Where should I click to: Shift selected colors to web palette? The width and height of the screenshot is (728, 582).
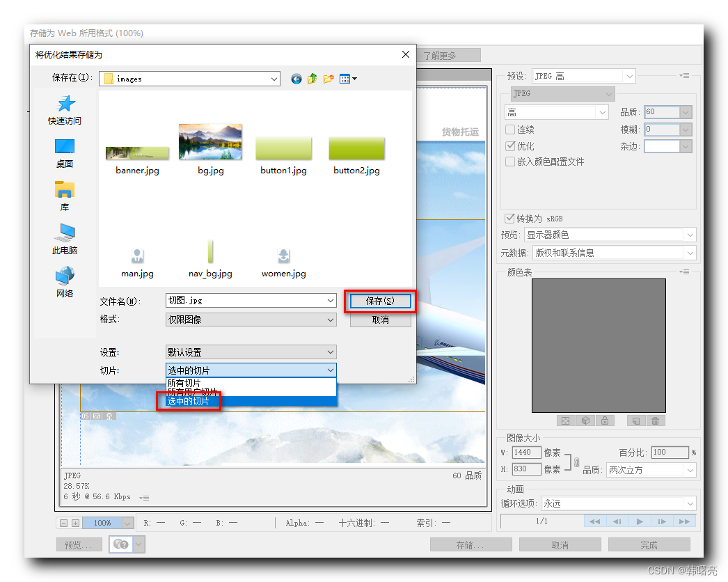tap(585, 420)
